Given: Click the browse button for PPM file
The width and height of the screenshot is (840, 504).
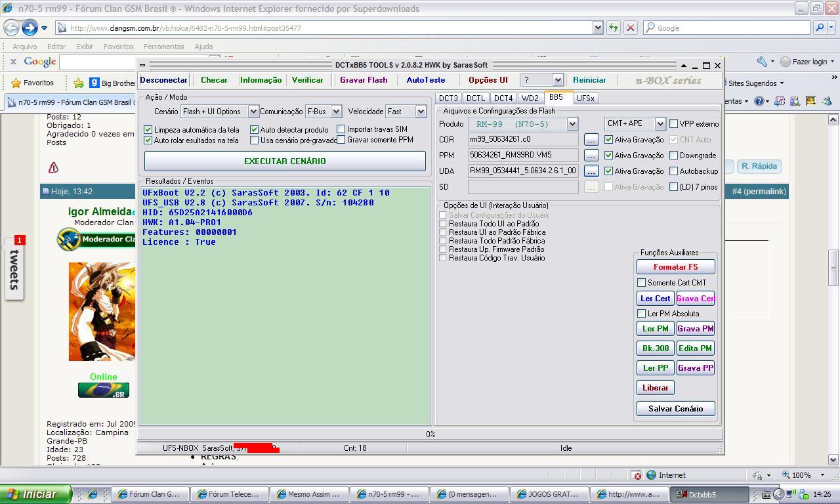Looking at the screenshot, I should [x=591, y=156].
